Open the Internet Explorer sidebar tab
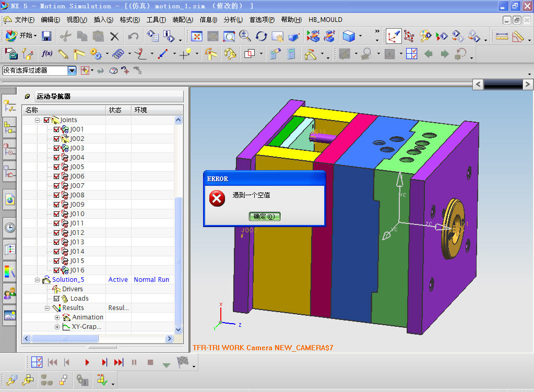This screenshot has width=534, height=392. pos(10,199)
